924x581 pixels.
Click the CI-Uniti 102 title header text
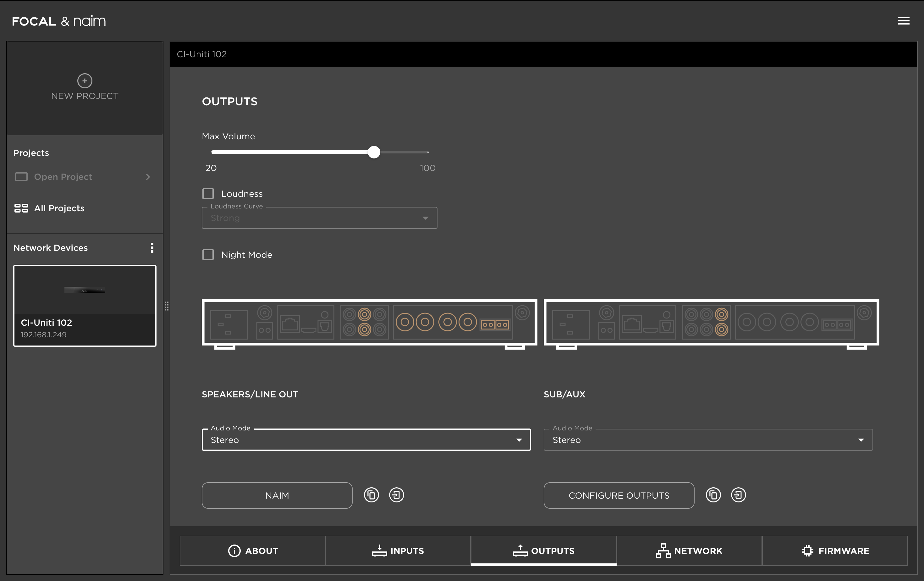[201, 54]
